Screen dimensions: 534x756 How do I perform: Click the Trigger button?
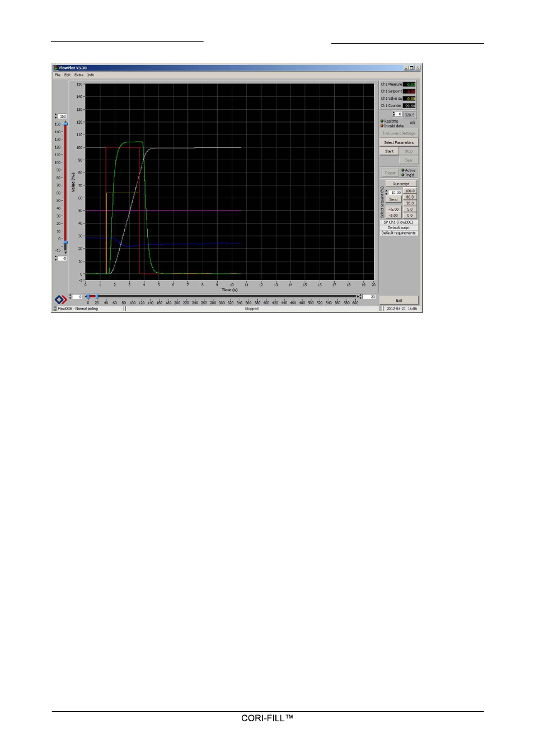390,173
